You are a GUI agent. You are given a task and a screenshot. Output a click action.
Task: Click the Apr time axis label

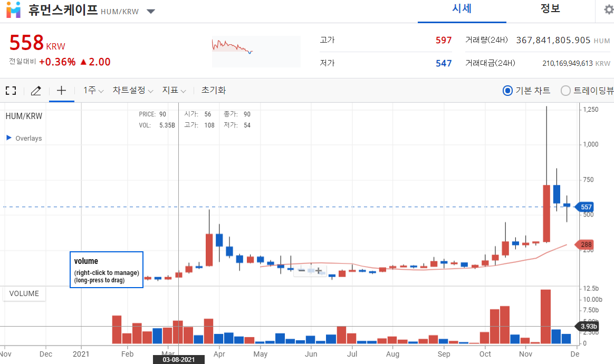coord(219,354)
